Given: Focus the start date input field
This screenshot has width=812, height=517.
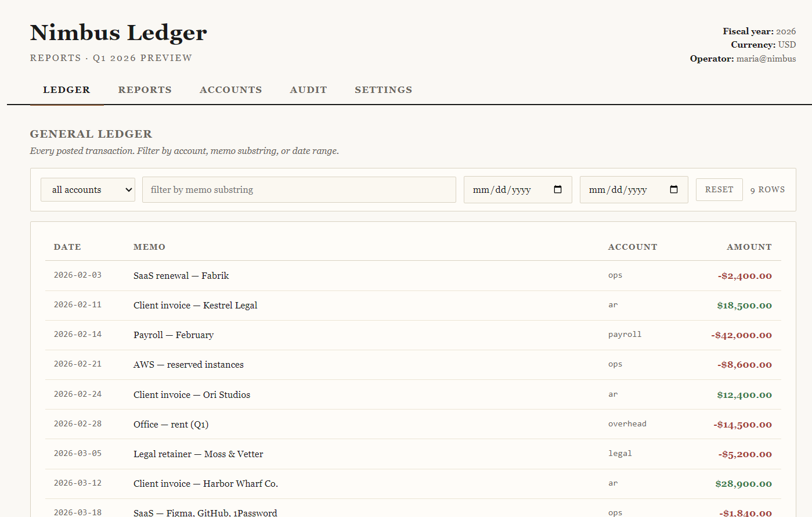Looking at the screenshot, I should click(518, 189).
